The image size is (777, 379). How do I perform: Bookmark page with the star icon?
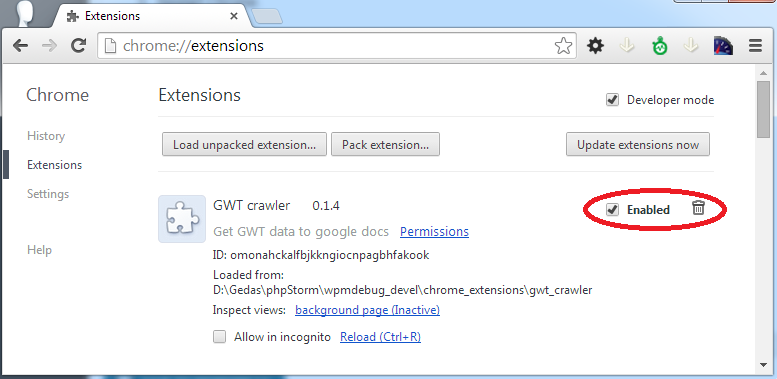tap(563, 46)
